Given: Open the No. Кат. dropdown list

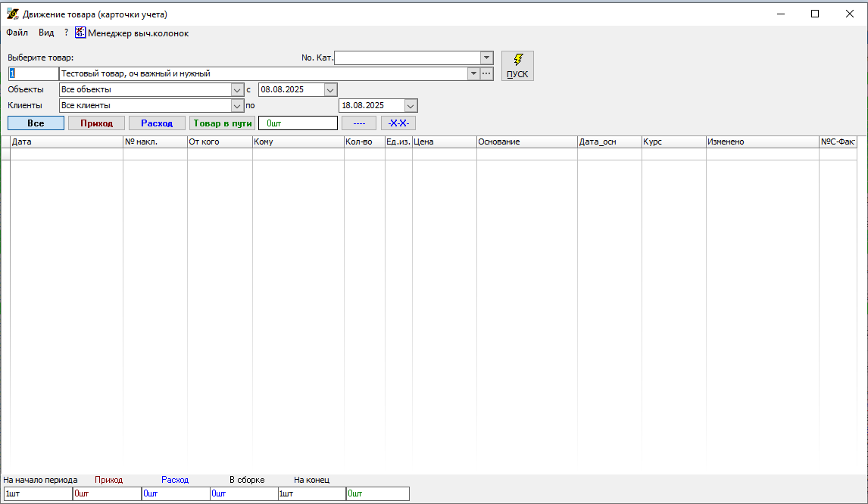Looking at the screenshot, I should 486,58.
